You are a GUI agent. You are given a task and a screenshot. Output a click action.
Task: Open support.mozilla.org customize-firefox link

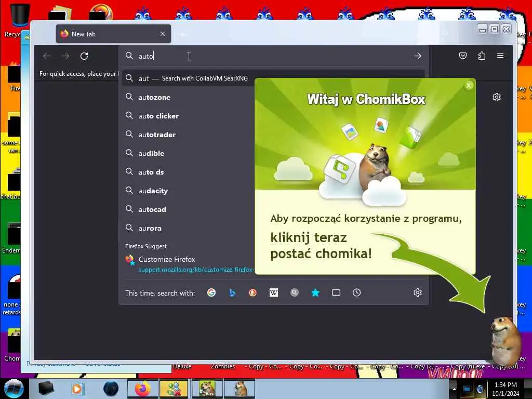tap(196, 270)
